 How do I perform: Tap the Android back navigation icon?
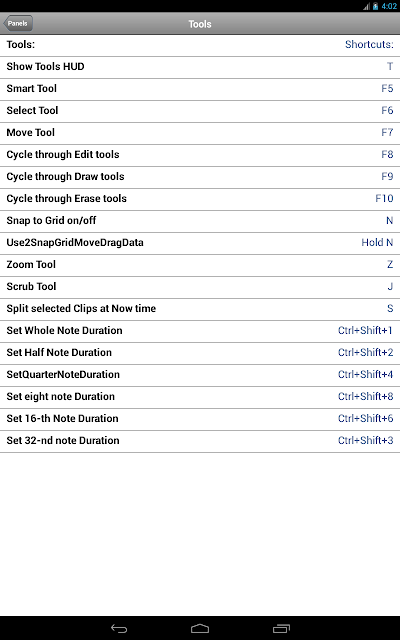click(119, 629)
